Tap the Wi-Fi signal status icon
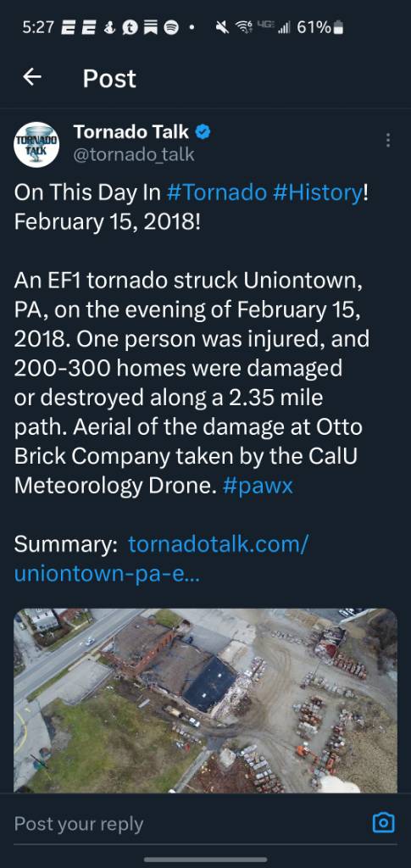411x868 pixels. (x=242, y=27)
